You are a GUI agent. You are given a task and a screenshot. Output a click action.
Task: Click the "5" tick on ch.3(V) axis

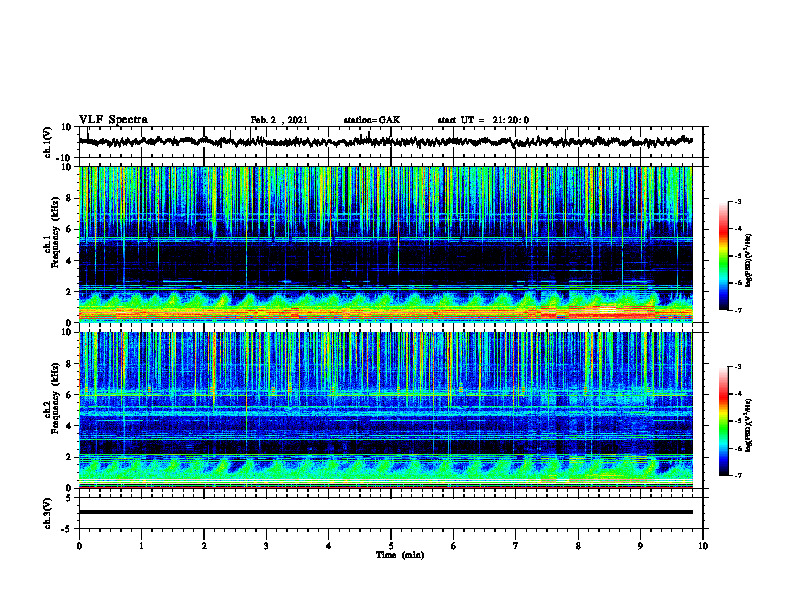click(x=69, y=498)
